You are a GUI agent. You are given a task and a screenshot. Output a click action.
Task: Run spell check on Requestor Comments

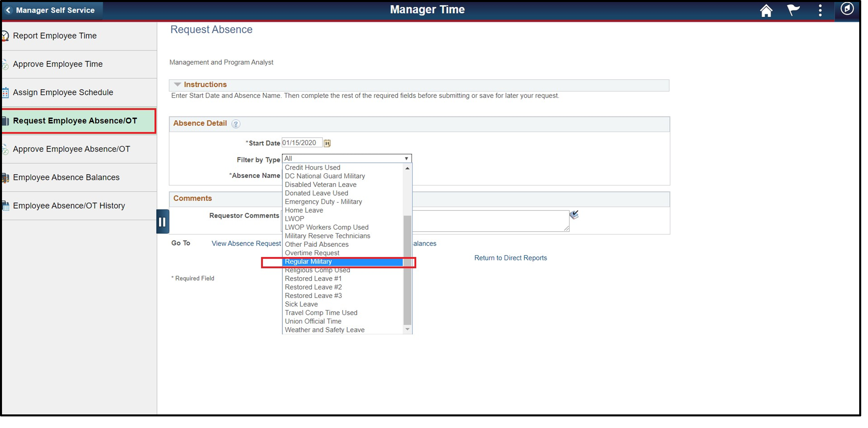575,215
